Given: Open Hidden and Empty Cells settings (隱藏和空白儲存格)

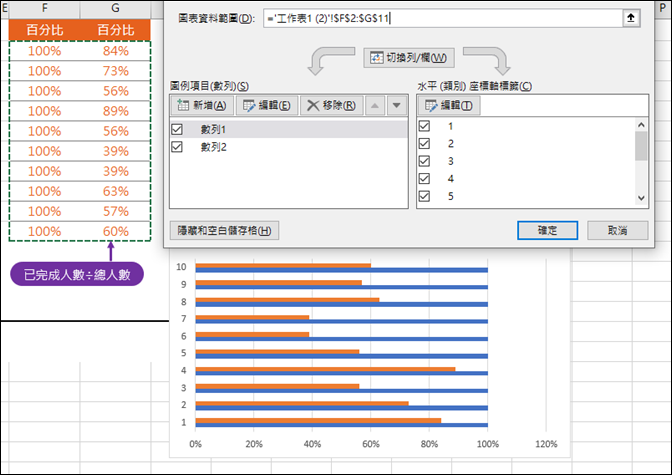Looking at the screenshot, I should pyautogui.click(x=225, y=231).
